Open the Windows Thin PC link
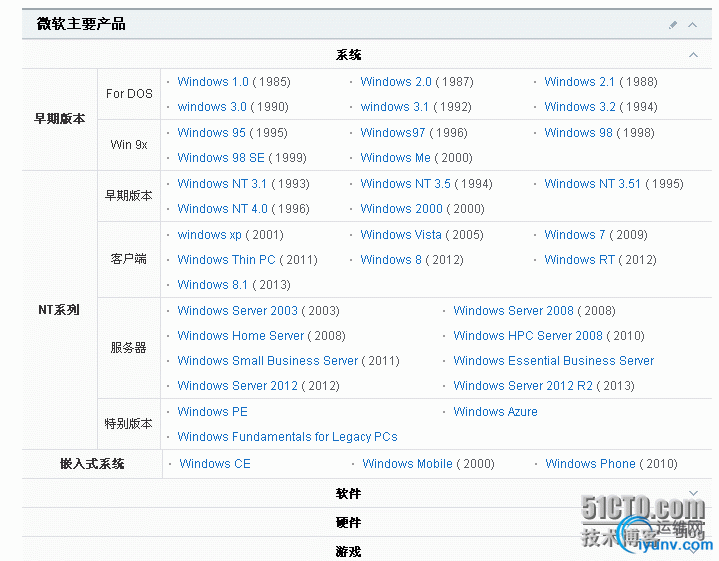Screen dimensions: 719x561 pos(226,260)
